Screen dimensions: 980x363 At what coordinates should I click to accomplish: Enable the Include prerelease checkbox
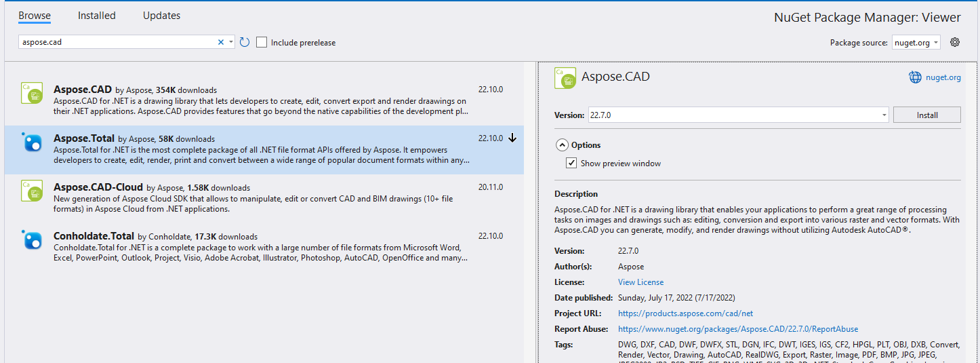[x=262, y=42]
